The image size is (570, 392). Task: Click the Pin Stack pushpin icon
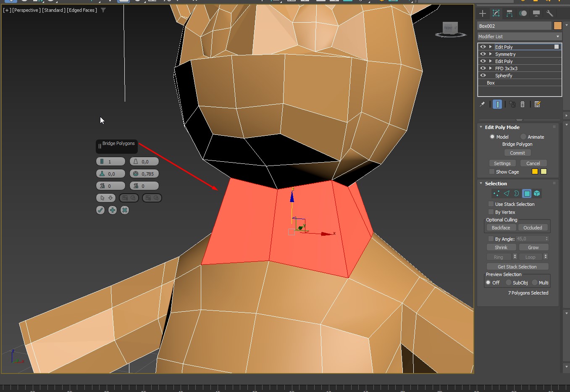click(482, 104)
